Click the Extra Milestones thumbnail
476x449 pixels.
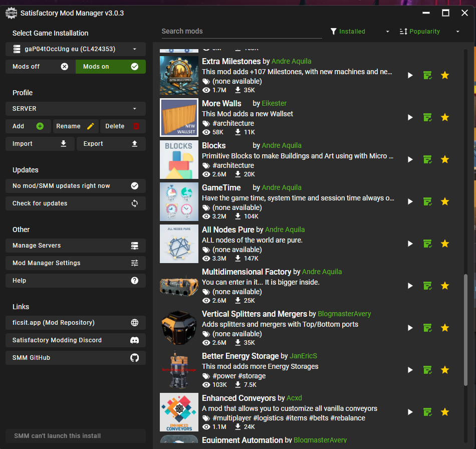point(179,76)
